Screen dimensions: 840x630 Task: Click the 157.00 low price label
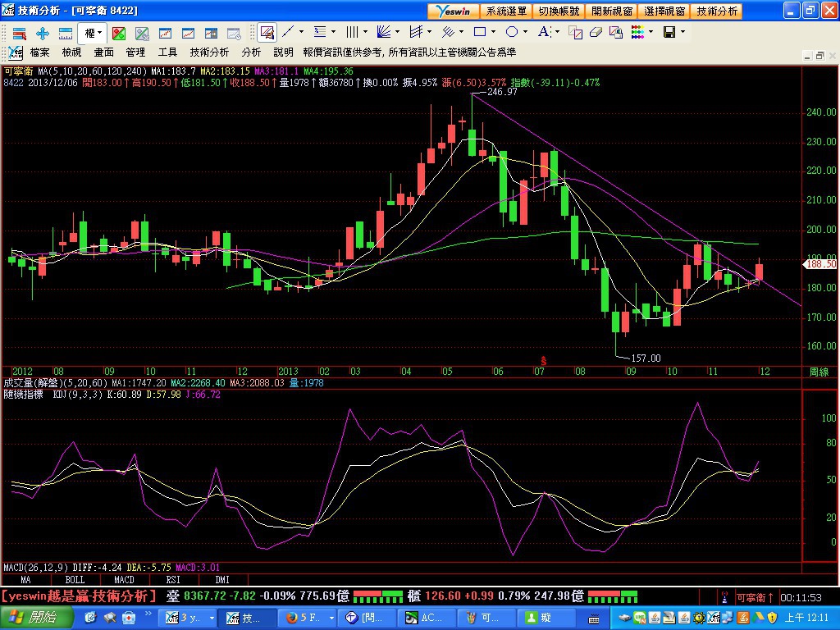[x=646, y=358]
